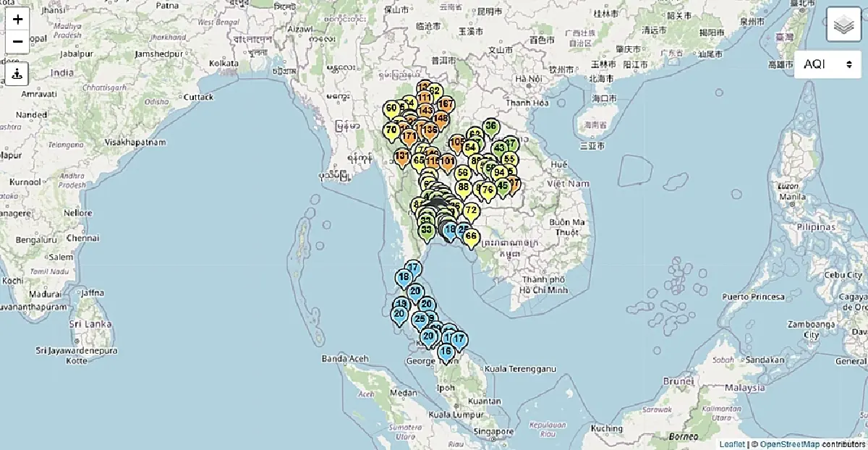The width and height of the screenshot is (868, 450).
Task: Open the AQI parameter dropdown
Action: coord(827,64)
